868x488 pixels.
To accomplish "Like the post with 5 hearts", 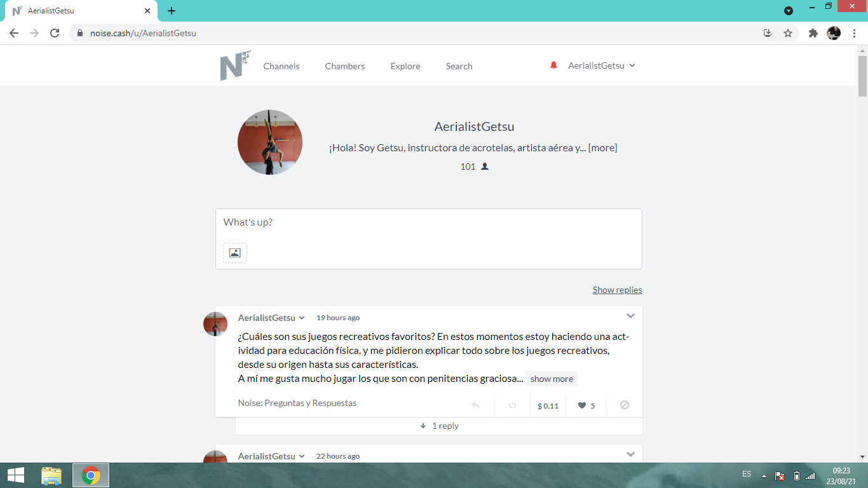I will (586, 405).
